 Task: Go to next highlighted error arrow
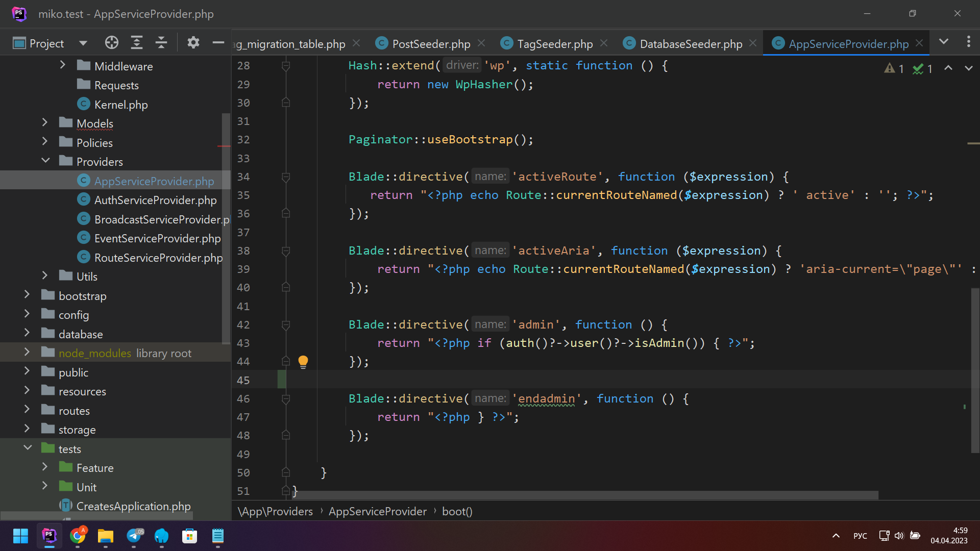pyautogui.click(x=968, y=68)
